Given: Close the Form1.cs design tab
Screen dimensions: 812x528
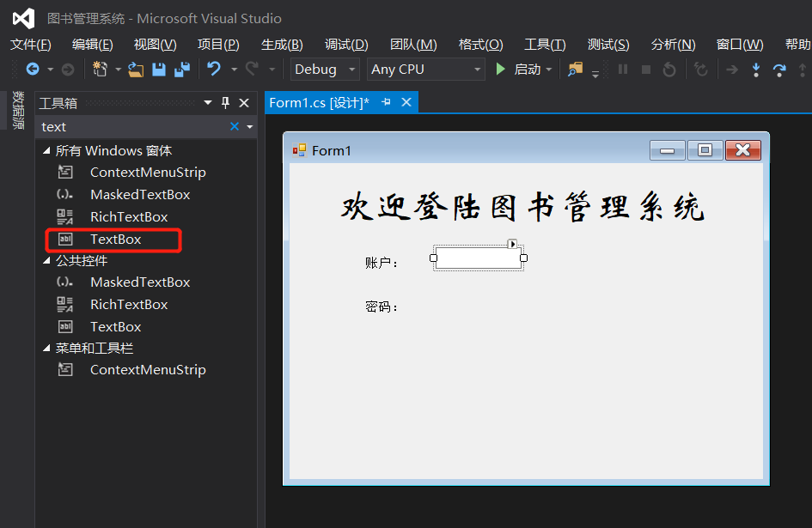Looking at the screenshot, I should point(406,102).
